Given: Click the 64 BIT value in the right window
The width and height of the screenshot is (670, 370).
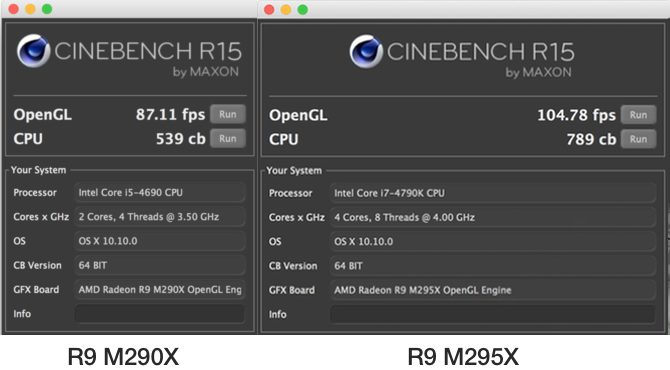Looking at the screenshot, I should 493,266.
